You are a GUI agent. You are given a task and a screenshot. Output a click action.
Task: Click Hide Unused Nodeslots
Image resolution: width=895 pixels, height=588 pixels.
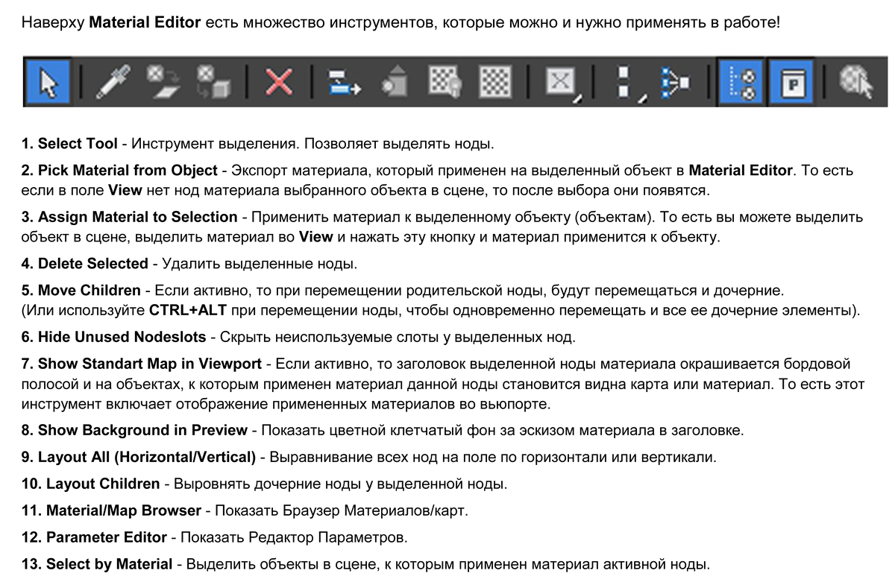tap(395, 82)
